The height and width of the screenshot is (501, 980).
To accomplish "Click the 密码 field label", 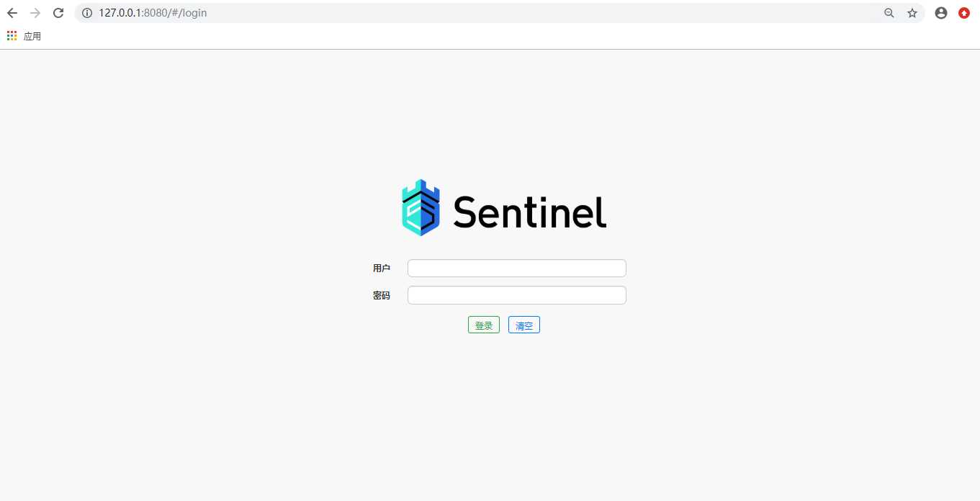I will pos(382,296).
